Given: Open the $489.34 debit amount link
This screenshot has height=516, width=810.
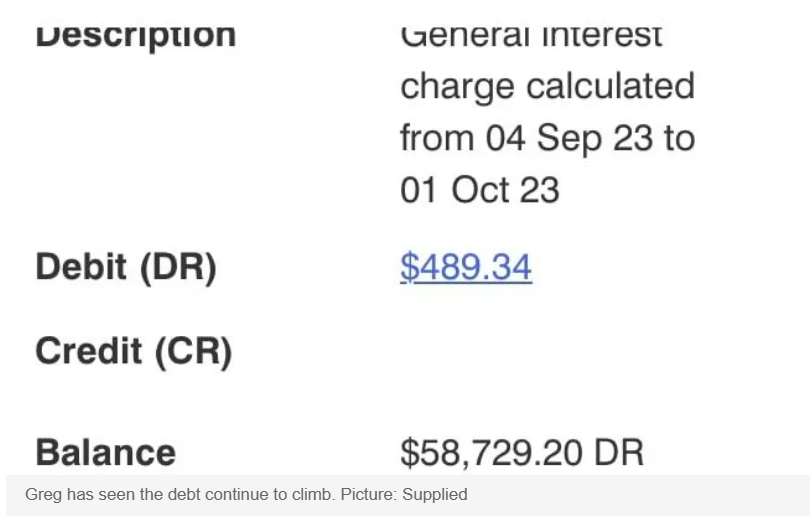Looking at the screenshot, I should pos(465,267).
